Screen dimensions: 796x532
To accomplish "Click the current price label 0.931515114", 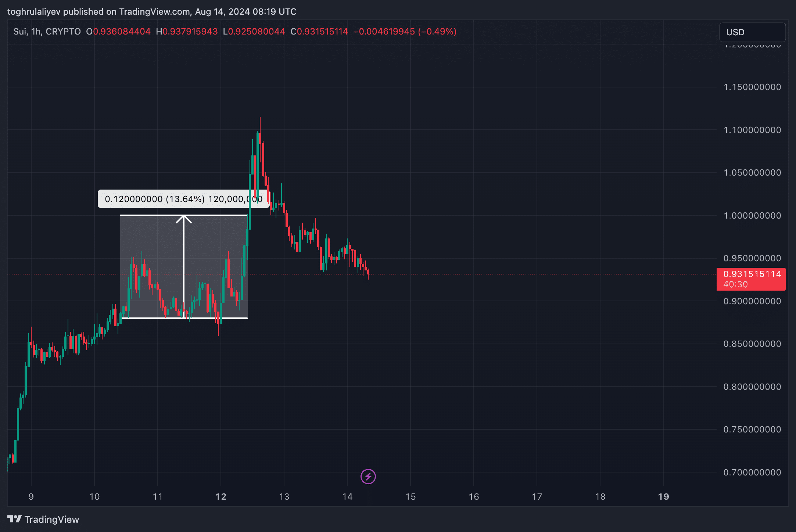I will [x=752, y=274].
